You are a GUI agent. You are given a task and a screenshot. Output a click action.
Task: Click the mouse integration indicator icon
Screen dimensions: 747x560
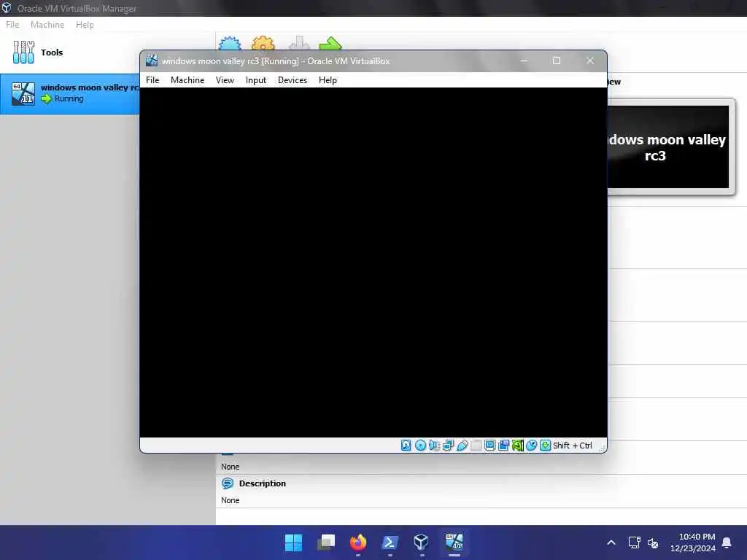[532, 446]
